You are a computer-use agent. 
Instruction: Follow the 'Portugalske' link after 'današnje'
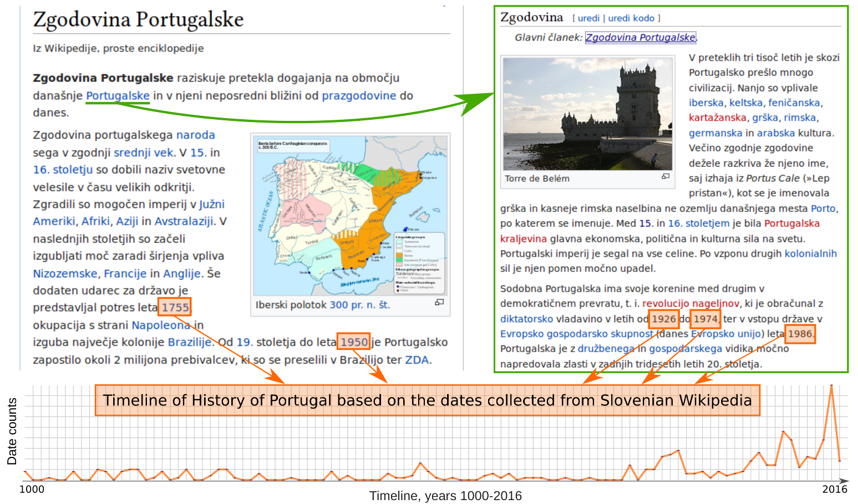click(x=118, y=95)
